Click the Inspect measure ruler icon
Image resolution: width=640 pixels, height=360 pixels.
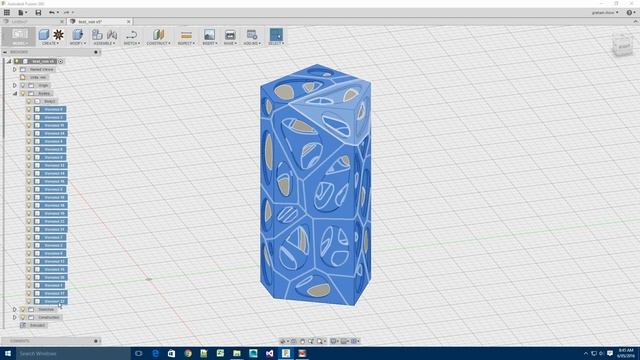(186, 35)
